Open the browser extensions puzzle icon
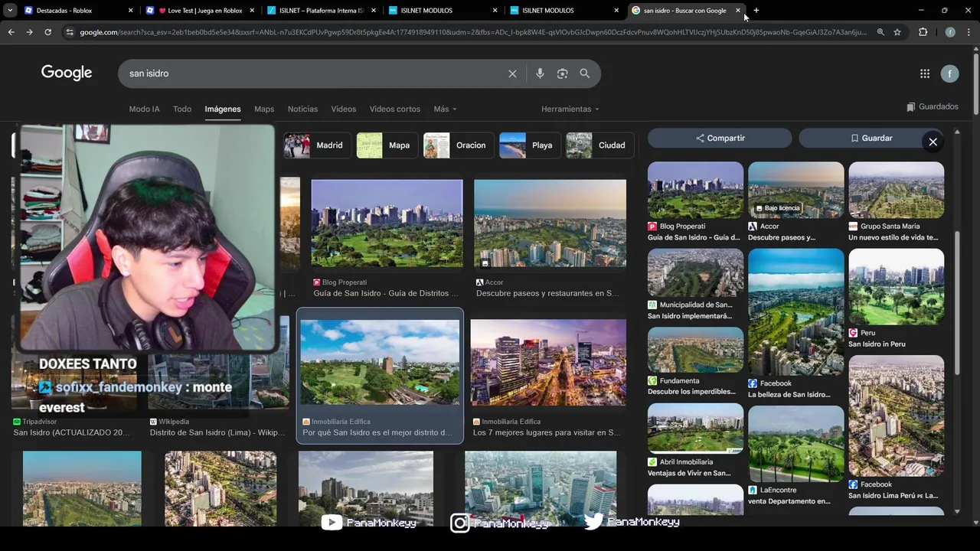 coord(923,32)
